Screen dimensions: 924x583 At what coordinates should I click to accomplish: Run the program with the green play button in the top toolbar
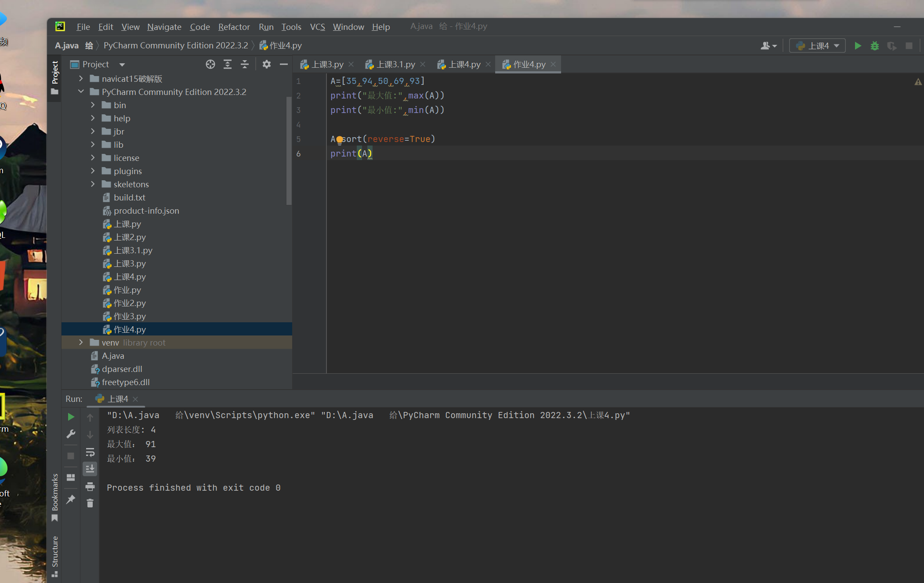point(857,46)
